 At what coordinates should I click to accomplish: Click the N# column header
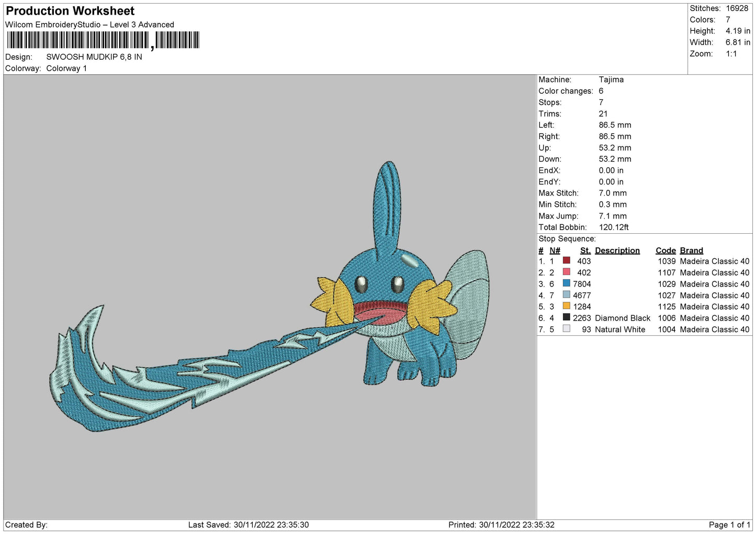tap(555, 251)
